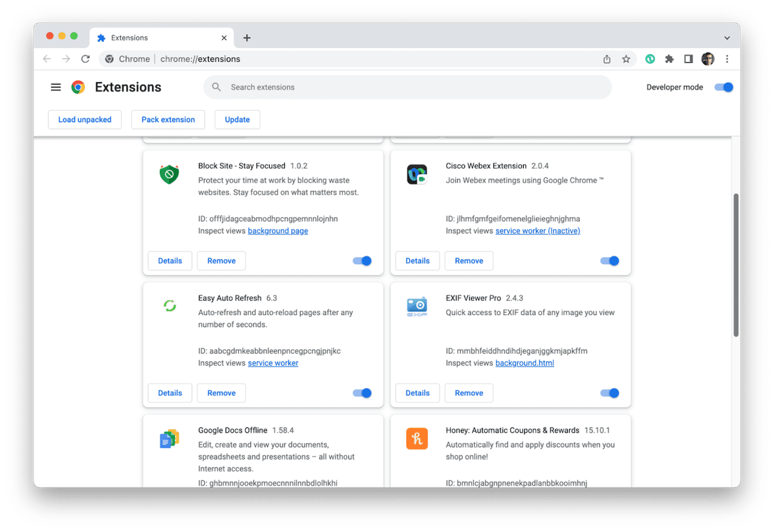The height and width of the screenshot is (532, 774).
Task: Click the green circular extension icon in toolbar
Action: 650,59
